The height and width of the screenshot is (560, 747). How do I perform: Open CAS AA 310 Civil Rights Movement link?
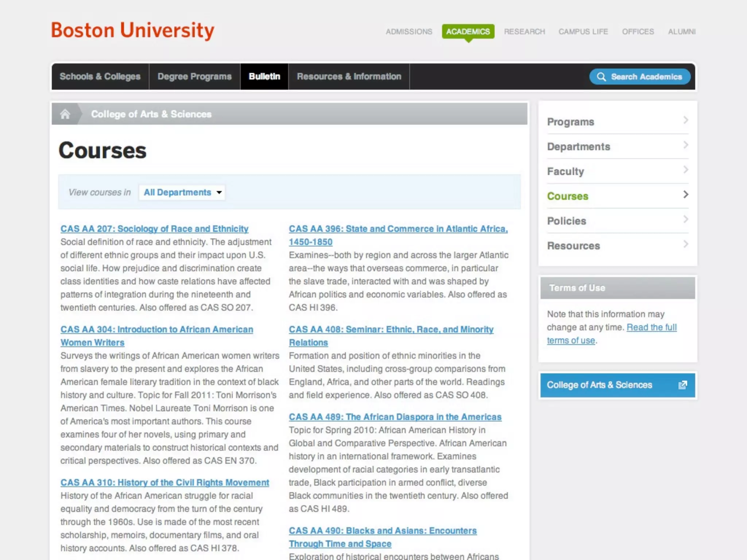tap(165, 483)
